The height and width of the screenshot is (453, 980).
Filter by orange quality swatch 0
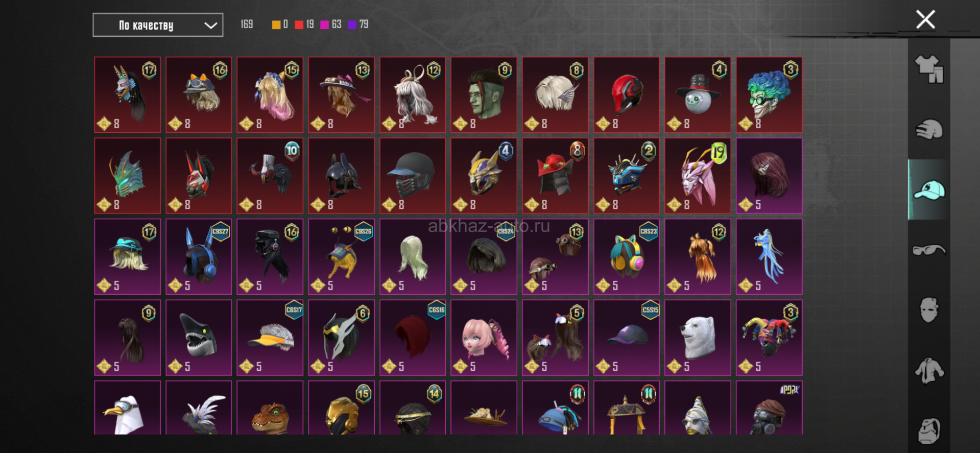280,25
